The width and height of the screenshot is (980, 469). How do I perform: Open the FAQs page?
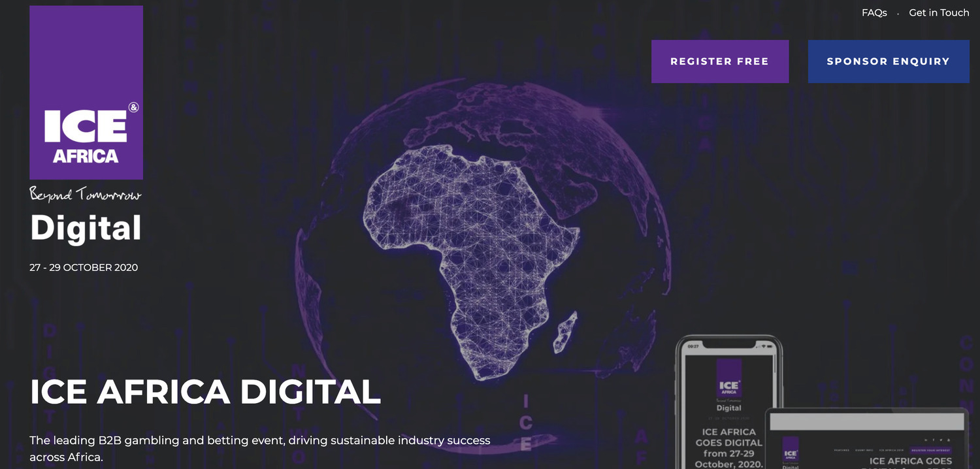[874, 13]
